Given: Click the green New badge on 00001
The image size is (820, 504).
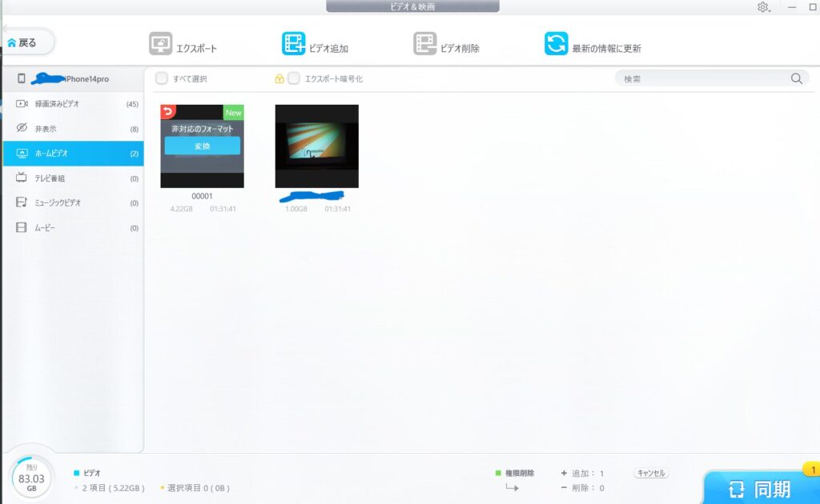Looking at the screenshot, I should click(234, 112).
